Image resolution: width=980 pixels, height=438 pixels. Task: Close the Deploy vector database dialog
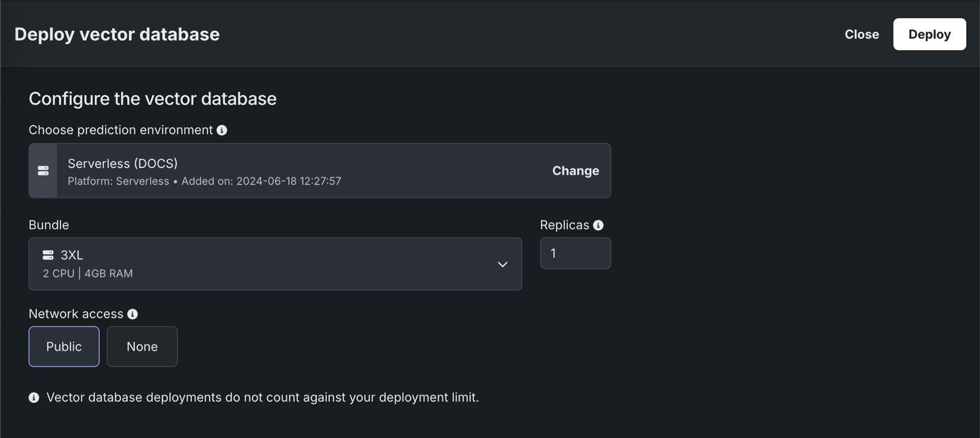pyautogui.click(x=861, y=34)
